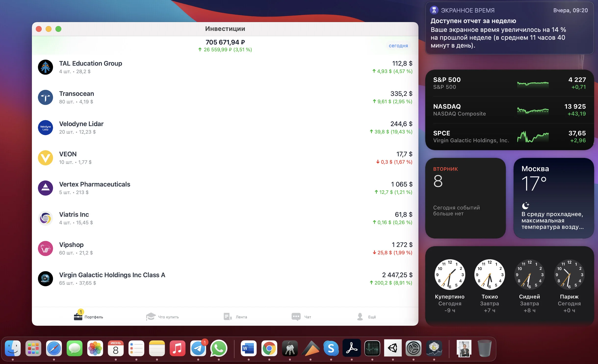The image size is (598, 364).
Task: Click portfolio total 705 671,94 ₽
Action: (x=225, y=42)
